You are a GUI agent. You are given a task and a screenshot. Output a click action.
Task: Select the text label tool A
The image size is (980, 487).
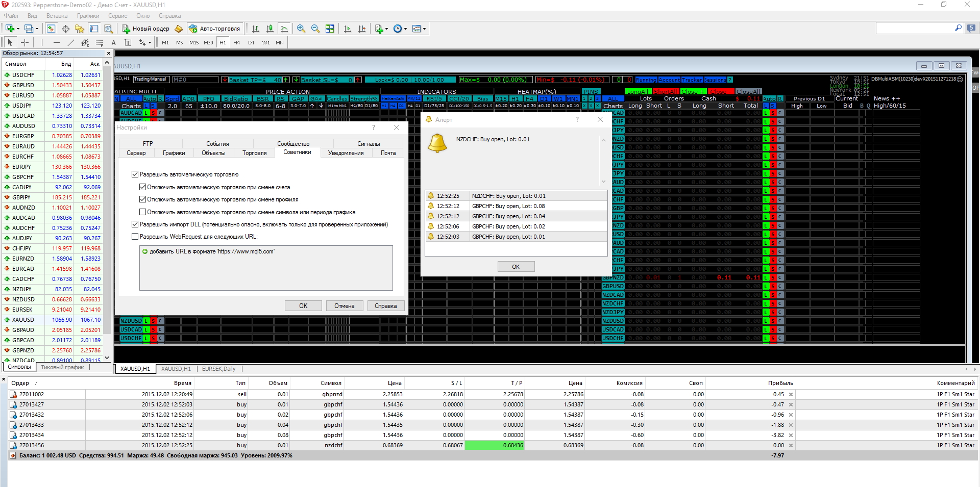[113, 42]
